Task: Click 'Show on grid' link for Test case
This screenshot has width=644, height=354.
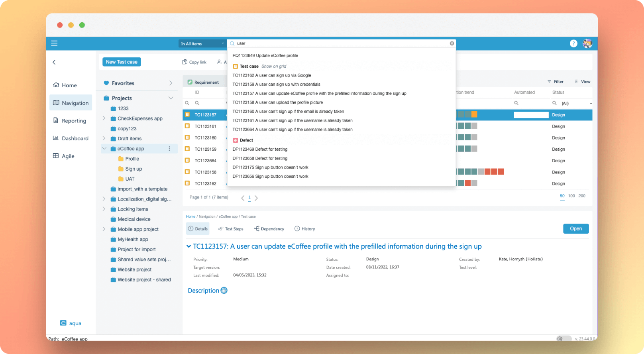Action: pyautogui.click(x=274, y=67)
